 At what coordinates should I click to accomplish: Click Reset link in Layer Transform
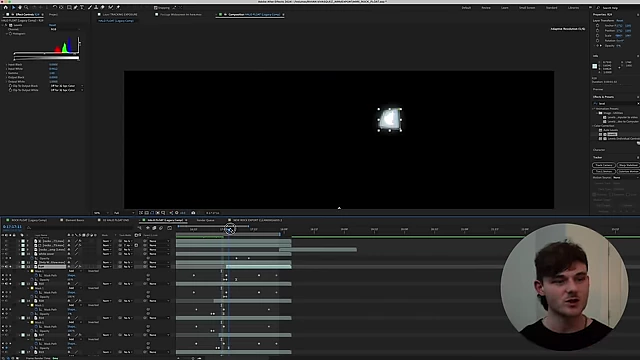(620, 20)
